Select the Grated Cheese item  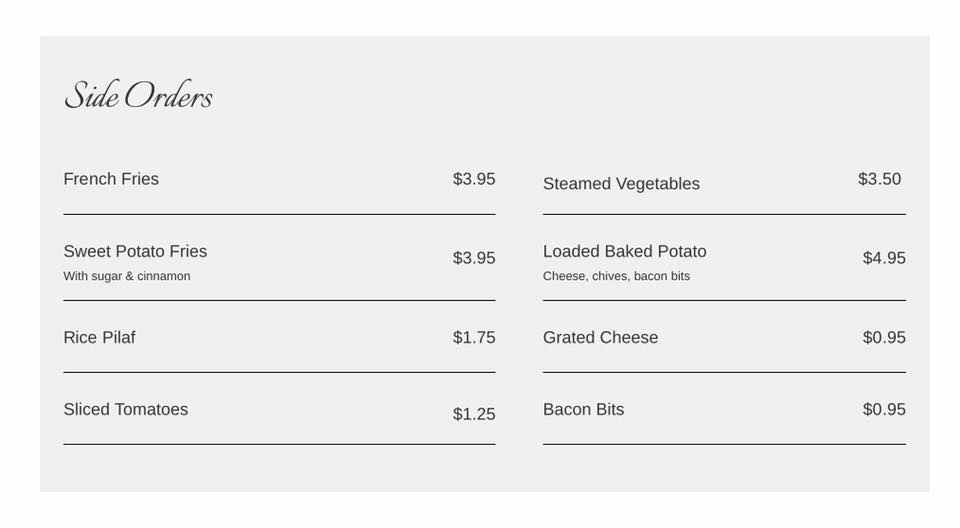pyautogui.click(x=600, y=338)
